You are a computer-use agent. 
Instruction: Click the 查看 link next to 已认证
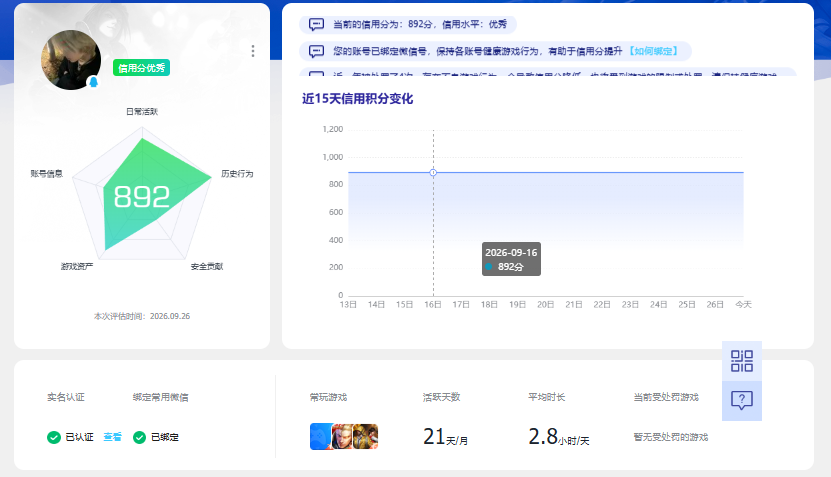[x=112, y=437]
